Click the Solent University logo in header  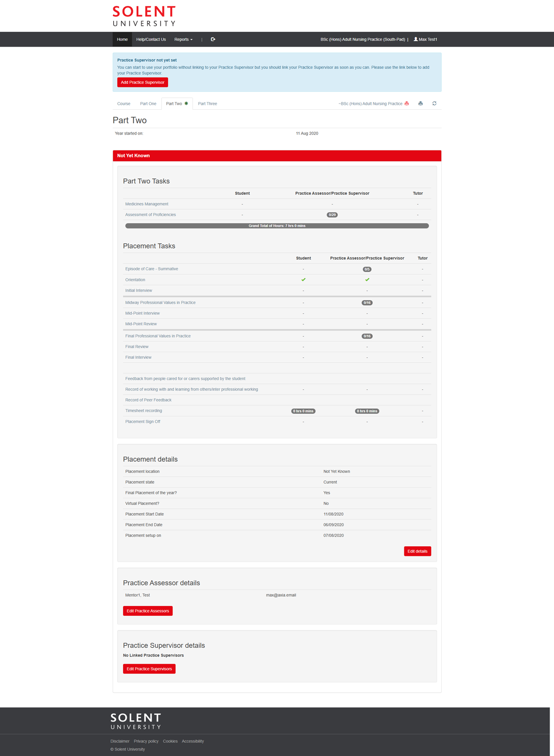[x=144, y=16]
